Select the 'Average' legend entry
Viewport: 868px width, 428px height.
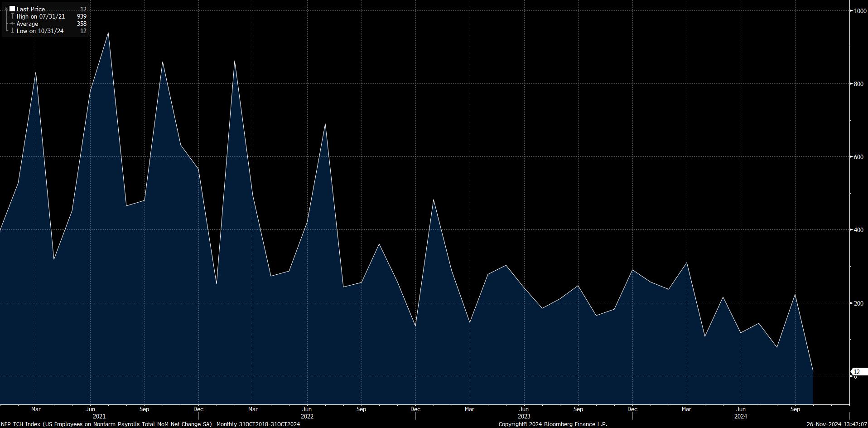(x=27, y=24)
